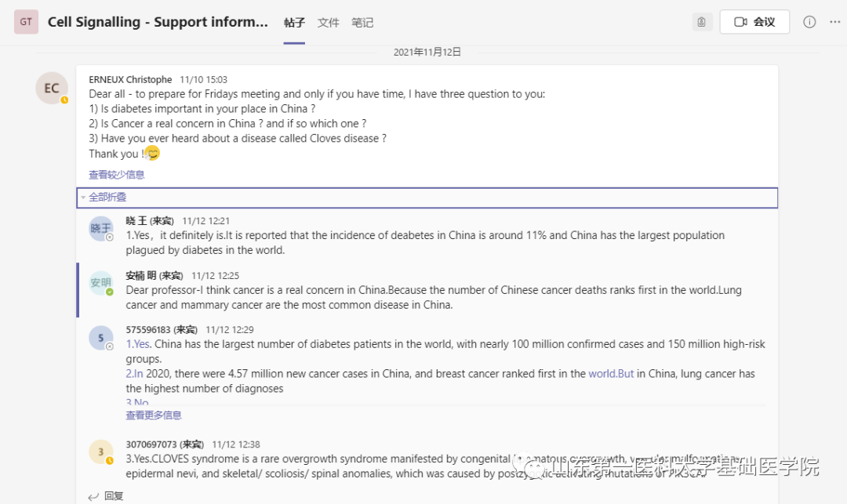Switch to the 笔记 tab
The image size is (847, 504).
tap(362, 23)
